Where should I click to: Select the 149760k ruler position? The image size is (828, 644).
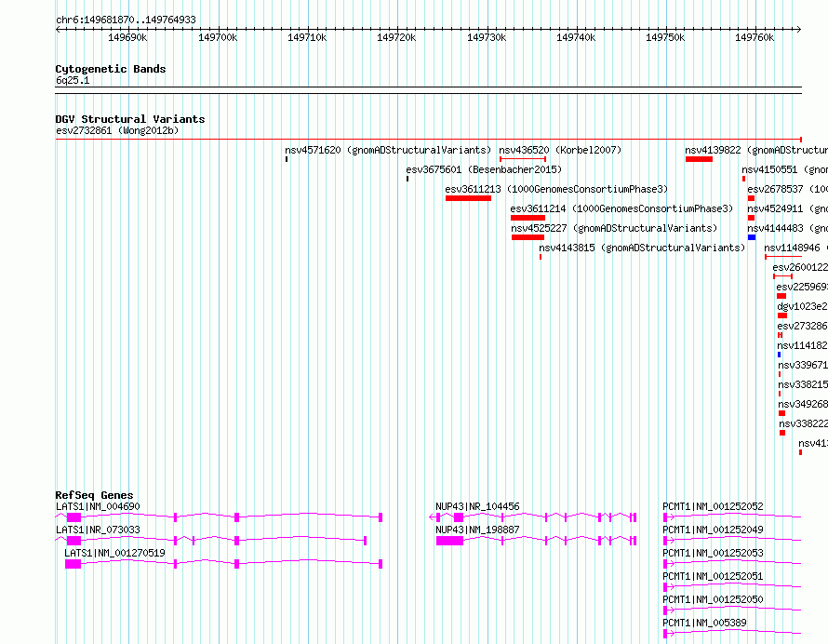tap(755, 37)
